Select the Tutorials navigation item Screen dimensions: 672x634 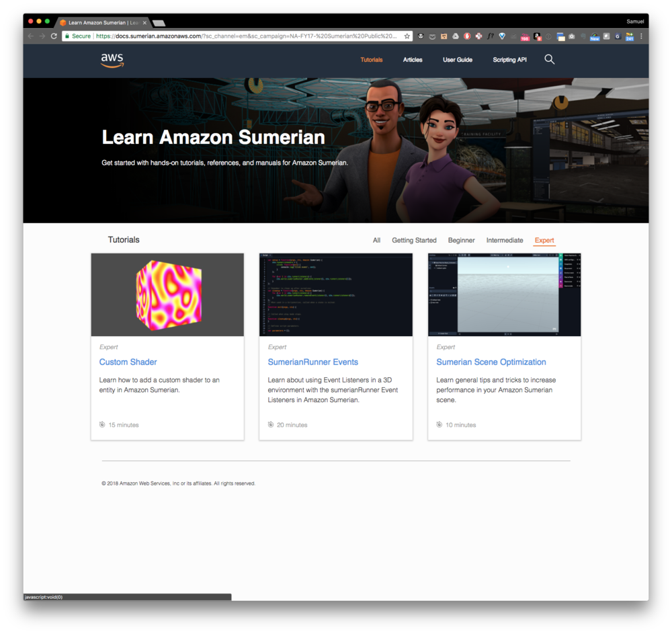[x=372, y=60]
